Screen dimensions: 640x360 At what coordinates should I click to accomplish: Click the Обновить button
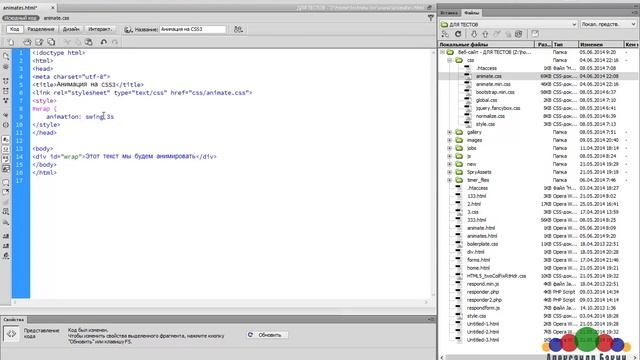268,335
